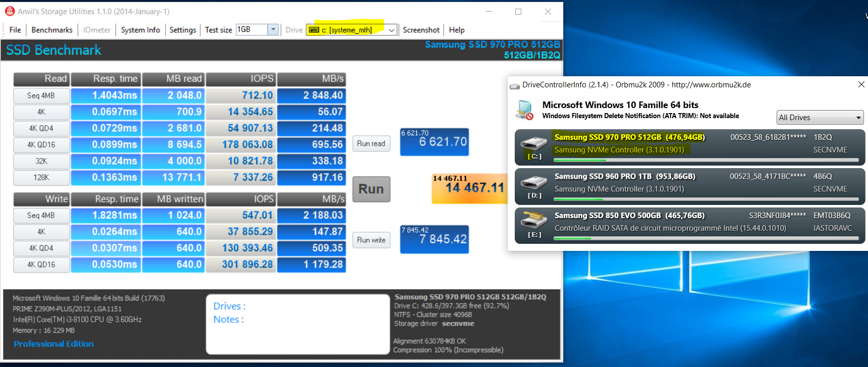Open the File menu
The height and width of the screenshot is (367, 868).
pos(15,30)
